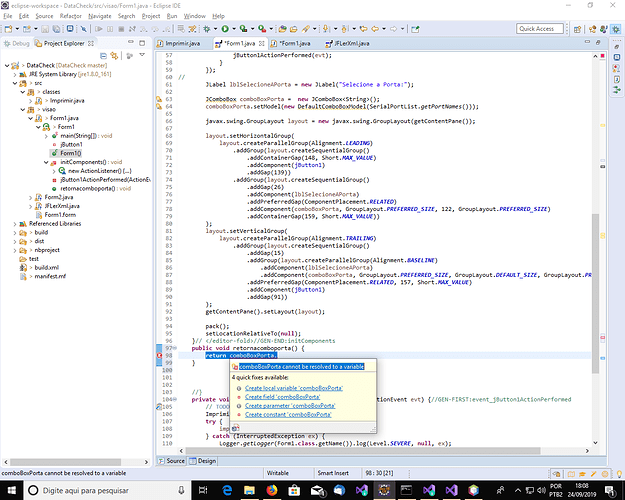Switch to the Debug perspective icon
This screenshot has width=625, height=500.
[616, 29]
